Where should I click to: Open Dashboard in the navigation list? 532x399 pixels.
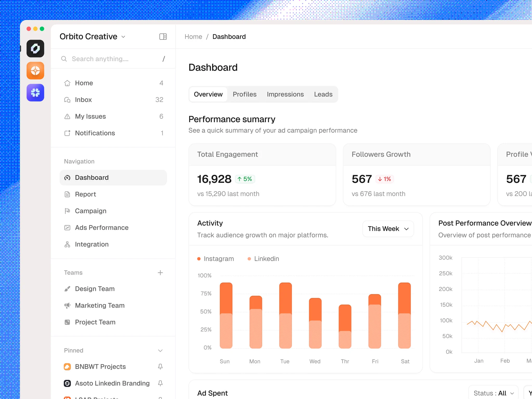[x=113, y=178]
